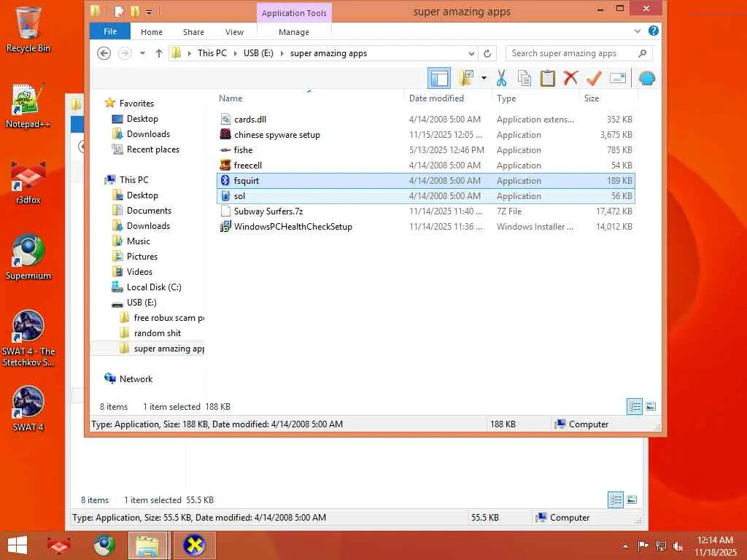Select the sol application row

click(425, 195)
